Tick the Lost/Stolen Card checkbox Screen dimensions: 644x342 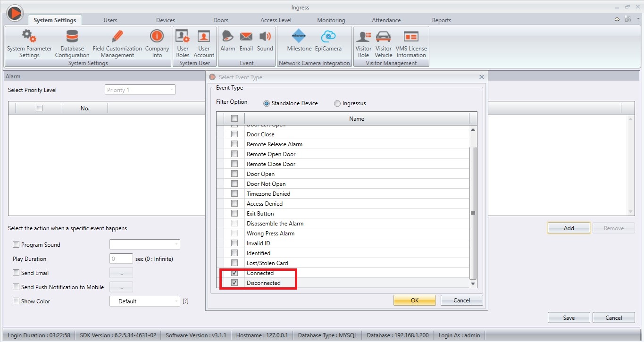[234, 263]
